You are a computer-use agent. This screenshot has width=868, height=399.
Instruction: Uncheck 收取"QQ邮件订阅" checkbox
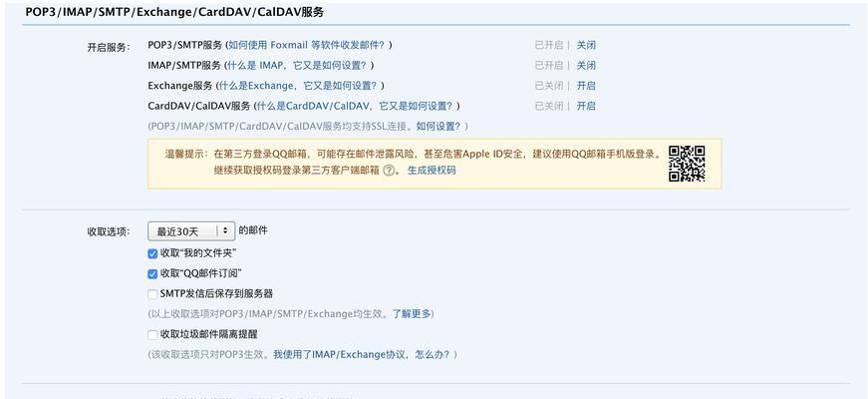(152, 273)
